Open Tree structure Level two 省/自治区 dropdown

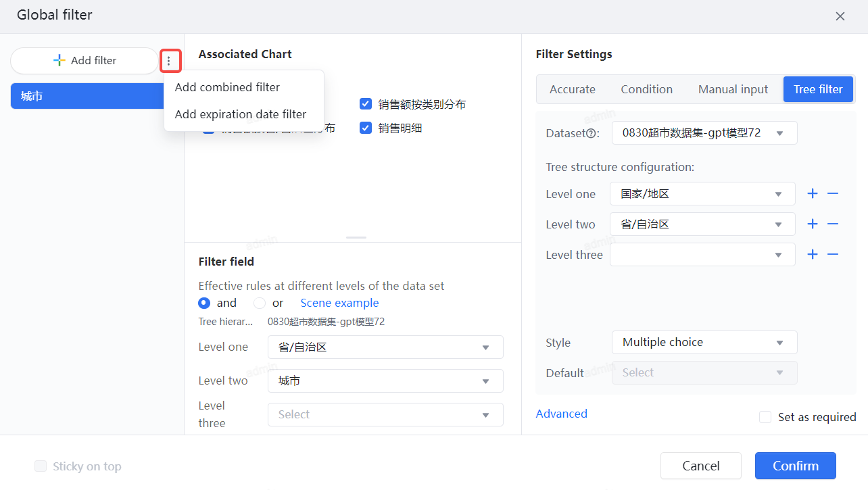point(702,224)
